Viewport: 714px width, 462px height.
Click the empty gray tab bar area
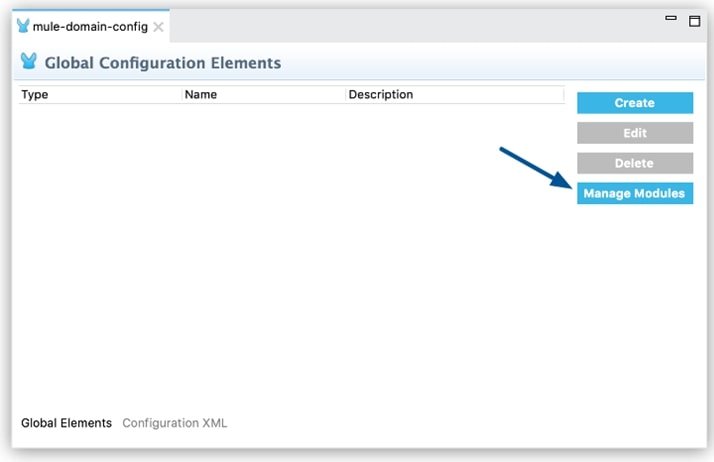point(414,26)
